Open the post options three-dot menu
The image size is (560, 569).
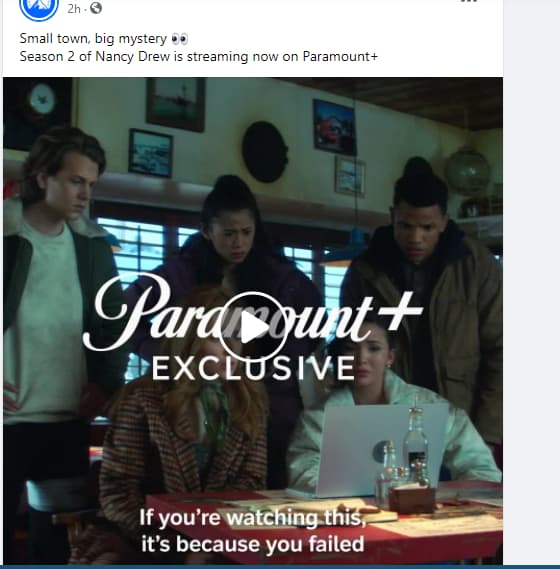tap(469, 1)
